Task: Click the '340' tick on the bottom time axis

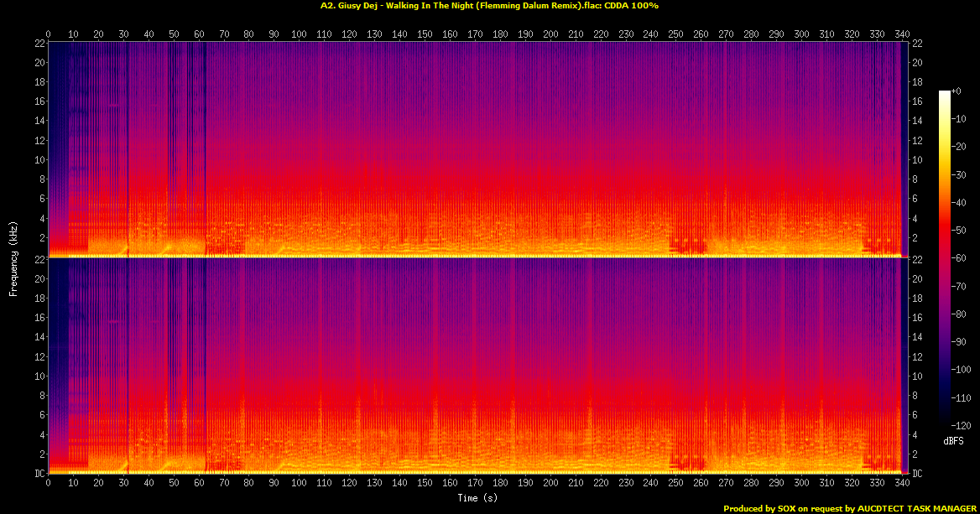Action: [902, 483]
